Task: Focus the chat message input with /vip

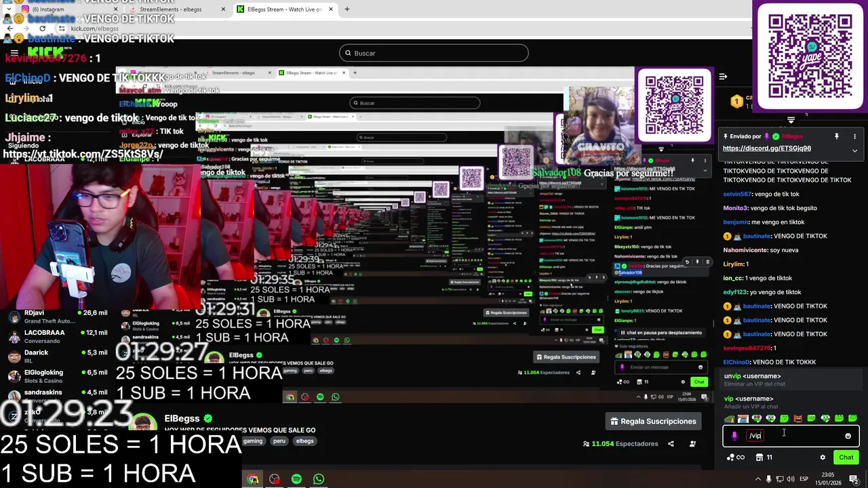Action: pyautogui.click(x=791, y=436)
